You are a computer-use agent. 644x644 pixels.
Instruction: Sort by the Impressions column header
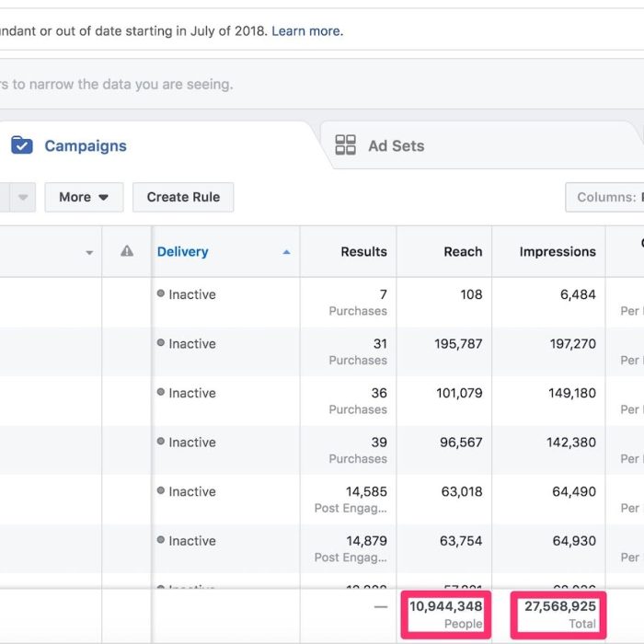point(557,251)
